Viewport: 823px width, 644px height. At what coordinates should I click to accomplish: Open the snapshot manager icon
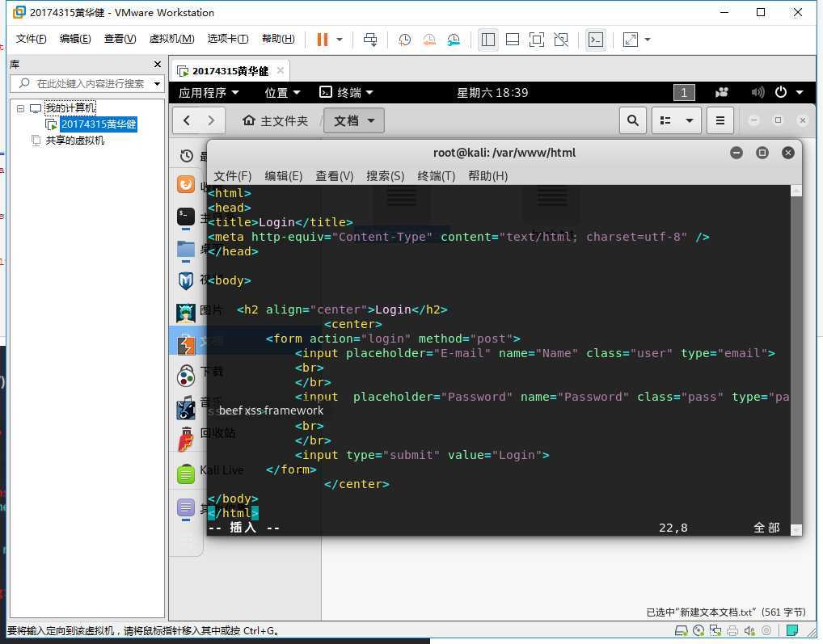click(454, 40)
